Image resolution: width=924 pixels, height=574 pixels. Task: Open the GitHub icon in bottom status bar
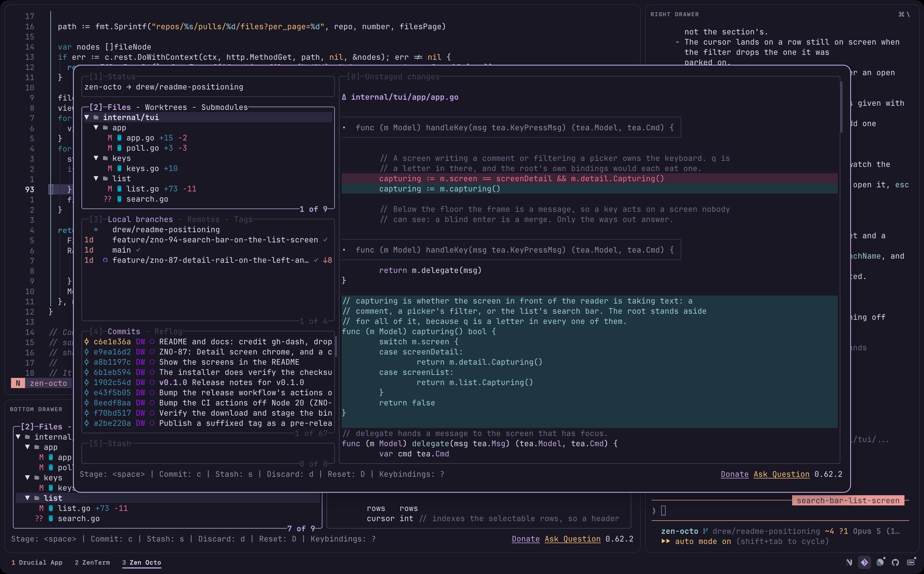(895, 562)
